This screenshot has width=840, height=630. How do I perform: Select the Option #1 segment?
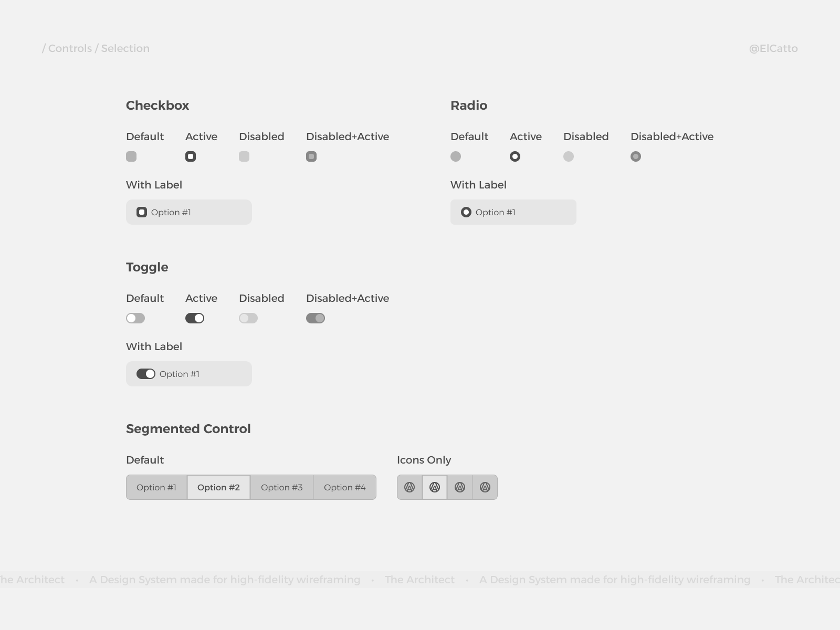pos(156,487)
